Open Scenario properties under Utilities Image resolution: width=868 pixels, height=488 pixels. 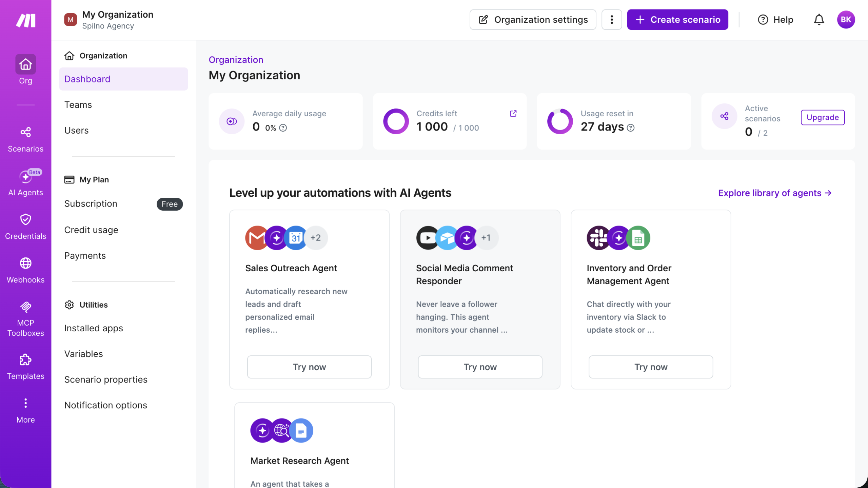[x=123, y=380]
